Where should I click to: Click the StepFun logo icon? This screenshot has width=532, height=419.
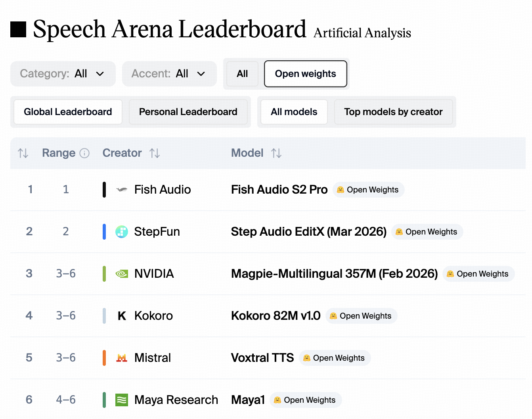pos(122,232)
